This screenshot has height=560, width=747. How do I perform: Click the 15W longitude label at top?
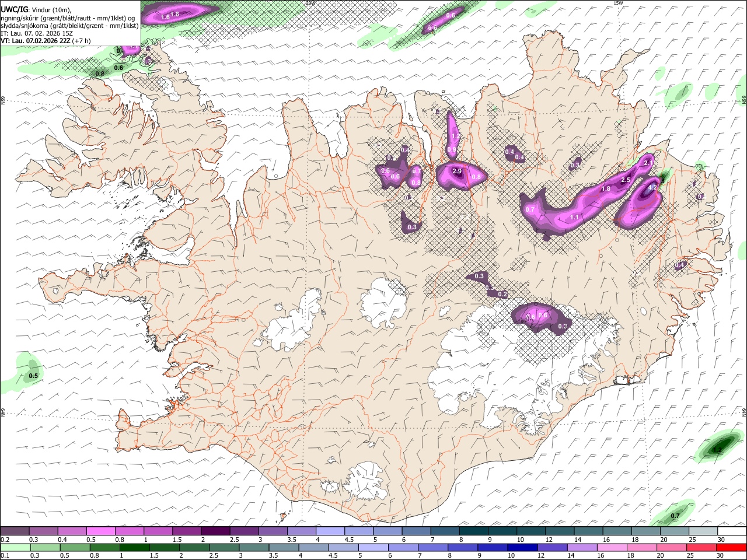pyautogui.click(x=619, y=3)
